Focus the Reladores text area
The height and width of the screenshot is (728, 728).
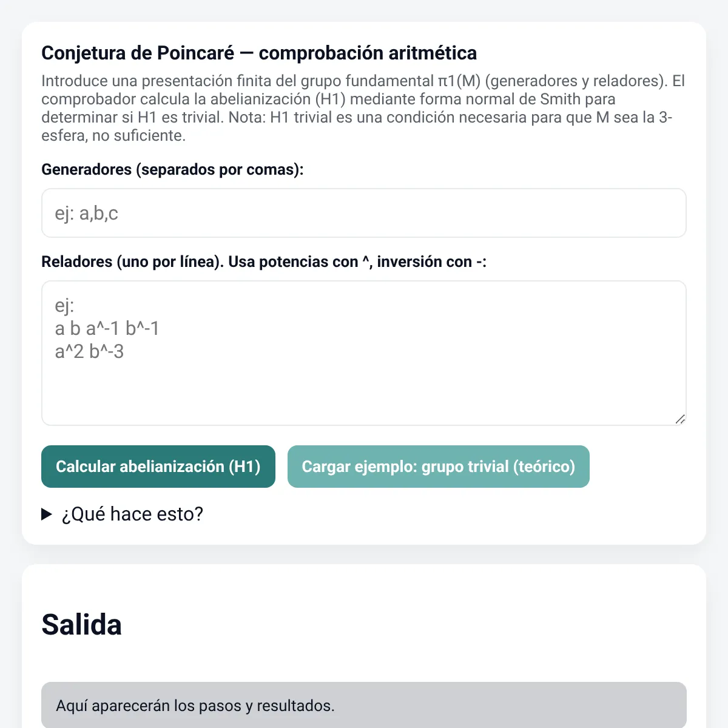click(364, 353)
